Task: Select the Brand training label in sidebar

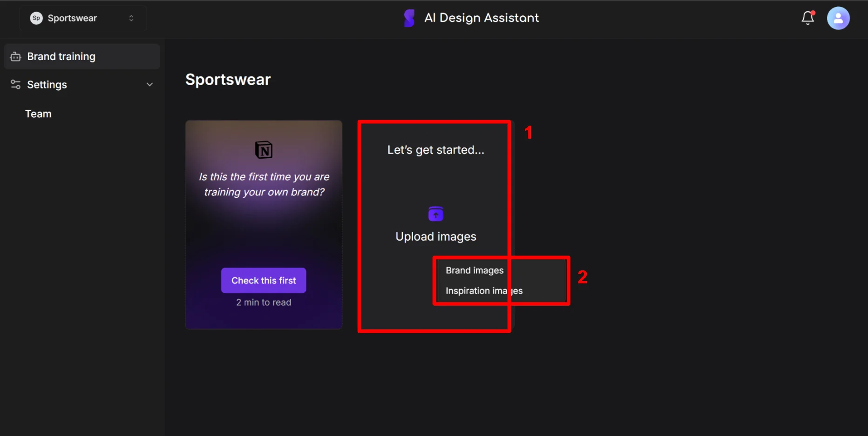Action: tap(61, 57)
